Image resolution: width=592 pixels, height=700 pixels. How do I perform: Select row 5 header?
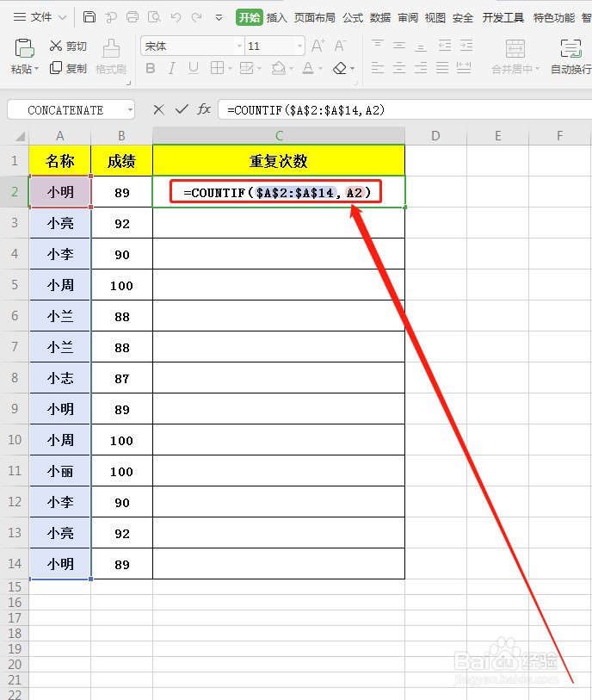pos(15,284)
